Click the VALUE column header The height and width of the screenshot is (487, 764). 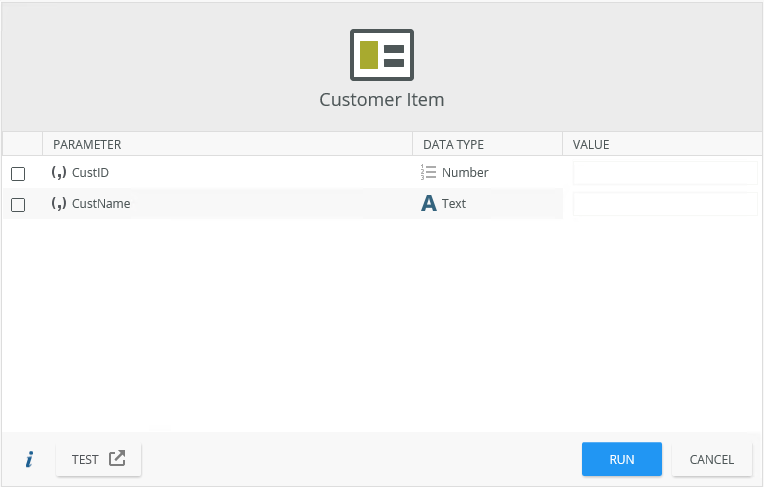tap(591, 145)
